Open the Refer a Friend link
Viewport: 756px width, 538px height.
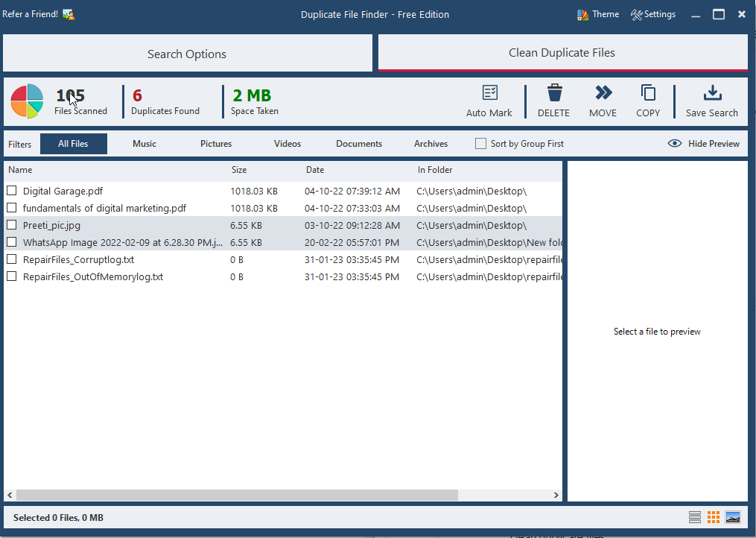(32, 13)
